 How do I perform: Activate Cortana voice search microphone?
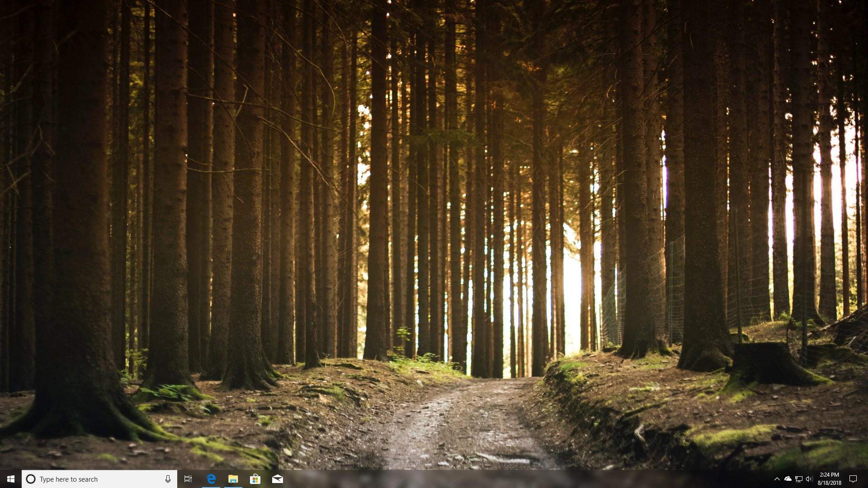click(168, 479)
